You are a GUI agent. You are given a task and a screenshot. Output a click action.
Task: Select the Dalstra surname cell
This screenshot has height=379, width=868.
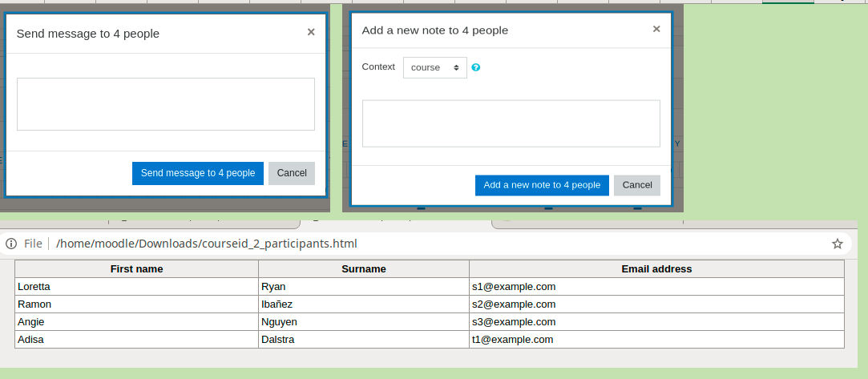click(364, 340)
